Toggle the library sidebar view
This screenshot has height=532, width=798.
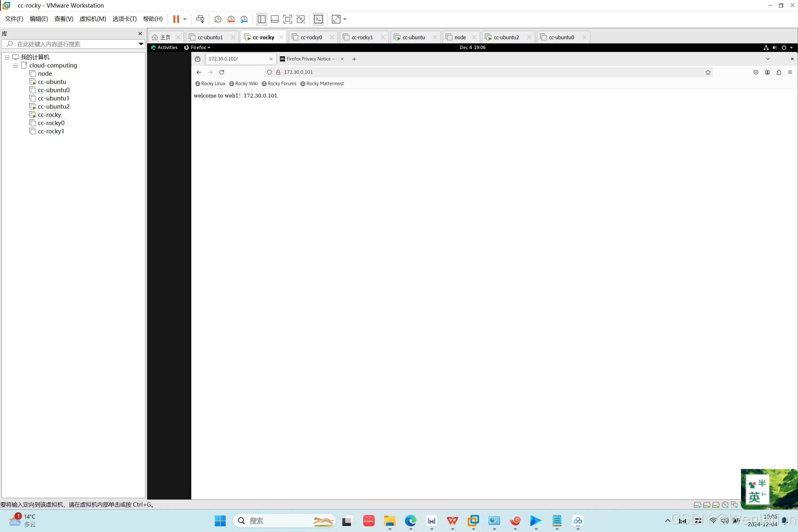coord(262,19)
